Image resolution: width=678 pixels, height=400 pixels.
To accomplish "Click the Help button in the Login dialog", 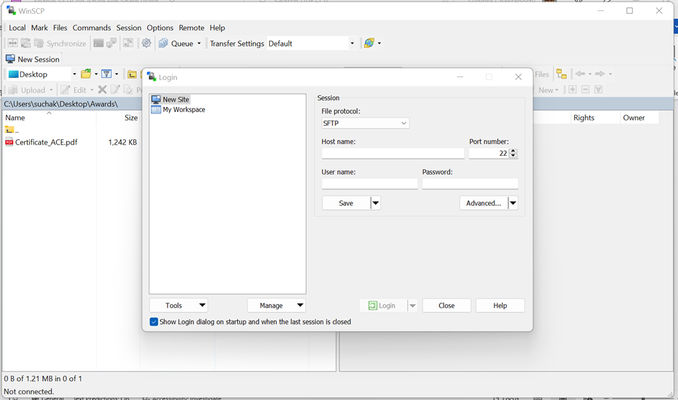I will pos(500,305).
